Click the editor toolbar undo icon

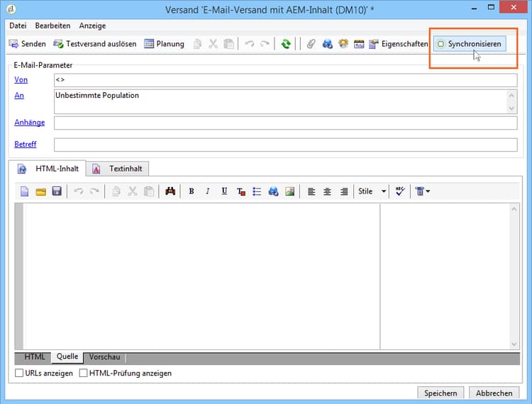[x=79, y=191]
